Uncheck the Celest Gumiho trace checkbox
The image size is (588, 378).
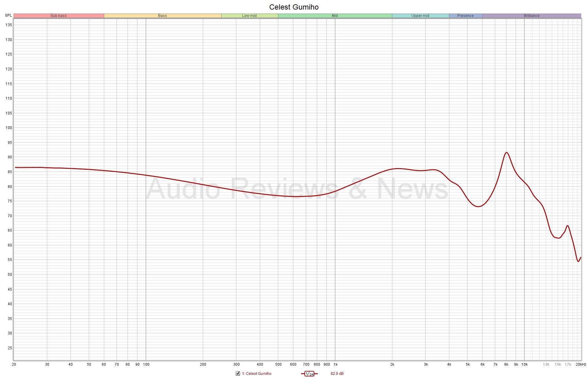pos(238,374)
